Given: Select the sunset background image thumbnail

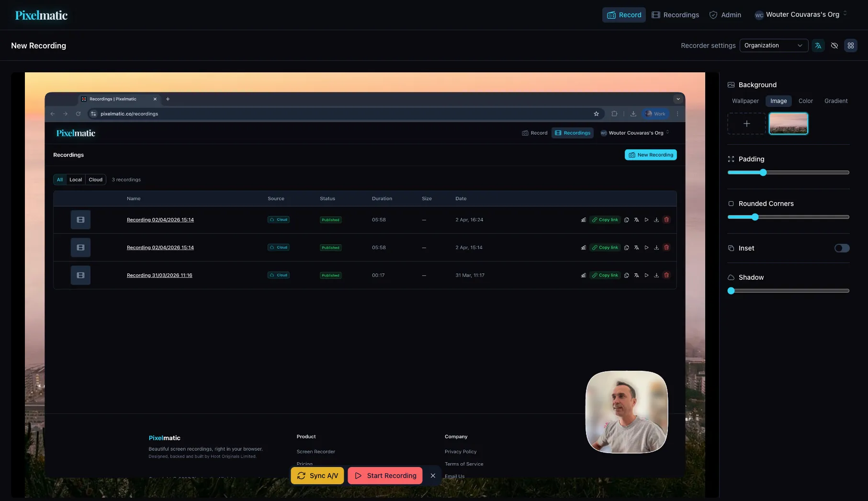Looking at the screenshot, I should (788, 124).
